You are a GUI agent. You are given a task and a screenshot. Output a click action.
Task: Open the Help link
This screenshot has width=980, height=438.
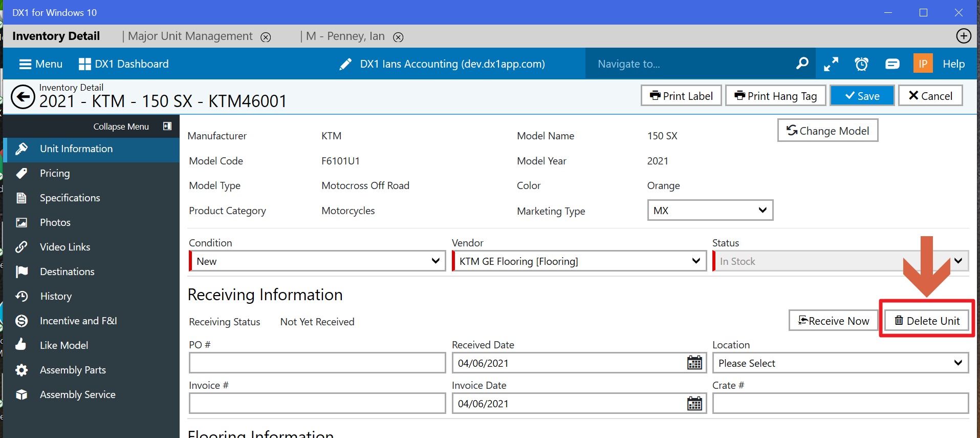pos(954,64)
